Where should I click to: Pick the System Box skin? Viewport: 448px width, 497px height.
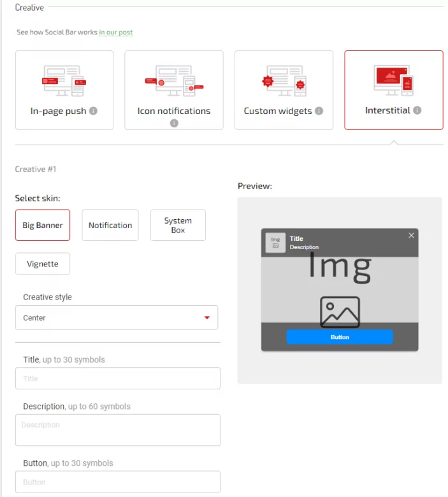tap(178, 226)
